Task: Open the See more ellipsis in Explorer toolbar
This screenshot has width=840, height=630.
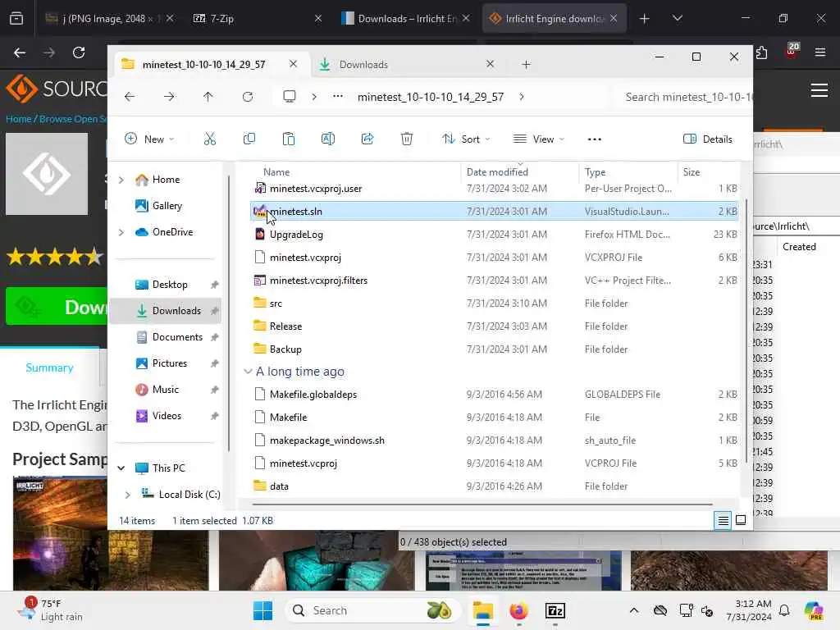Action: (x=595, y=139)
